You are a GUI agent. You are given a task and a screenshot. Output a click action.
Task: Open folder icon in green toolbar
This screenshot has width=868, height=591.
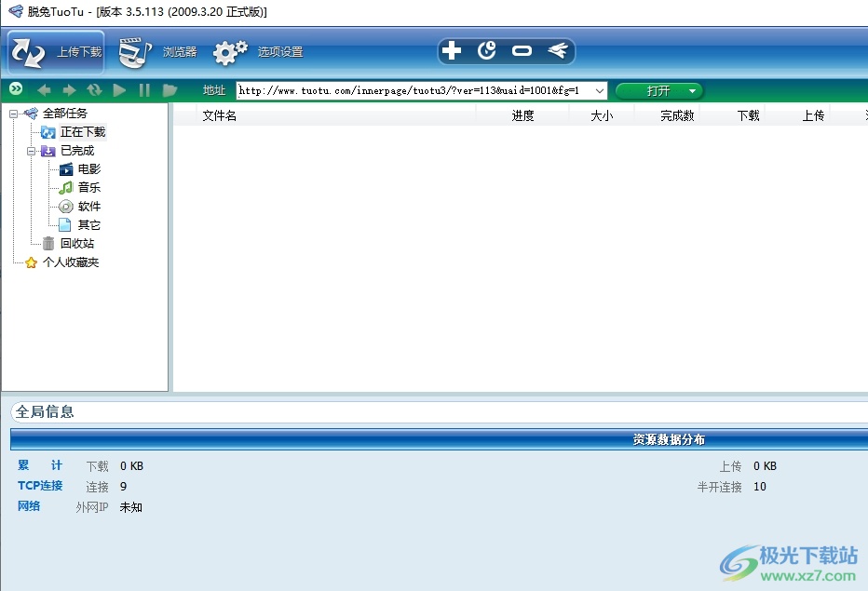point(170,89)
